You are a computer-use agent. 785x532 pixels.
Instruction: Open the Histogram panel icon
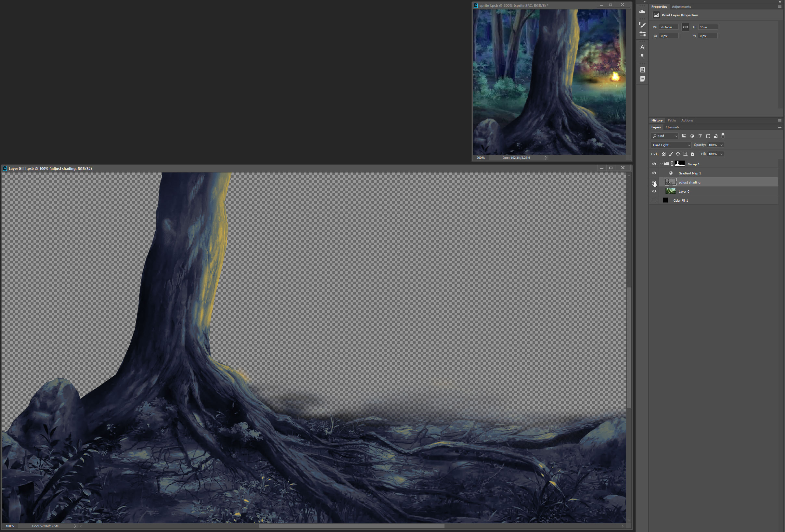click(x=642, y=12)
